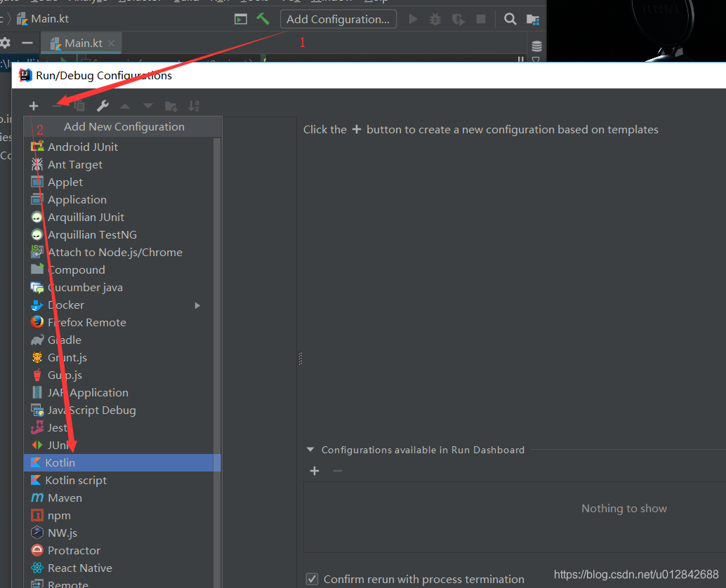Select JUnit configuration type
Image resolution: width=726 pixels, height=588 pixels.
119,445
